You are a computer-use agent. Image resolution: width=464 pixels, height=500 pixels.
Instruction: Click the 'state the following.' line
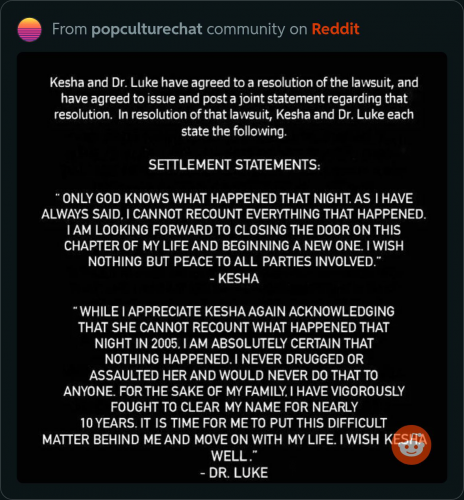point(234,131)
